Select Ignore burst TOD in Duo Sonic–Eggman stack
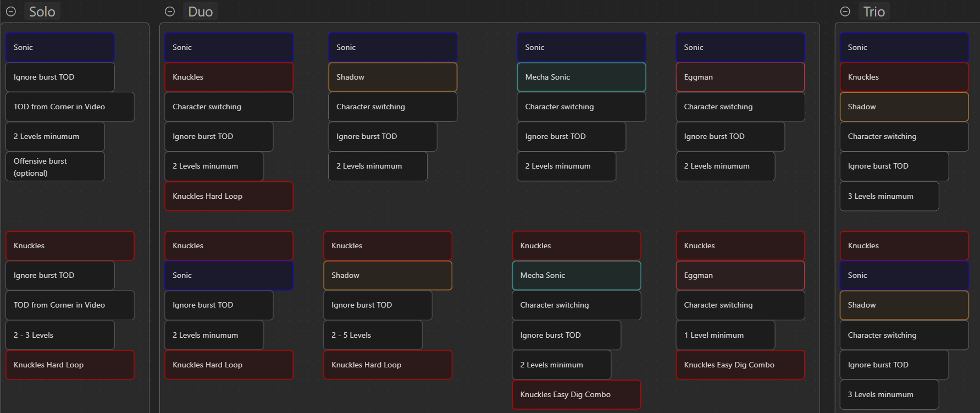 coord(730,136)
